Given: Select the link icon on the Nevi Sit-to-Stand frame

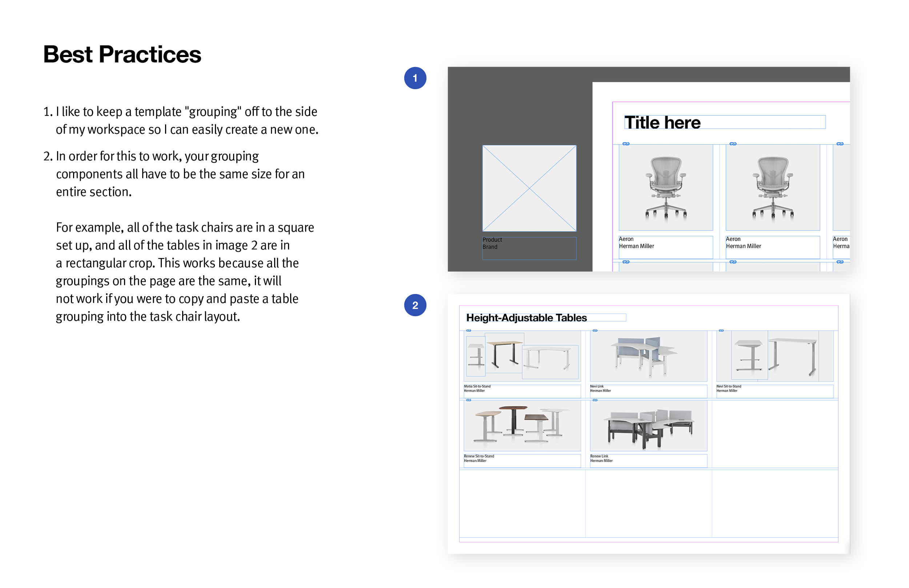Looking at the screenshot, I should coord(721,331).
